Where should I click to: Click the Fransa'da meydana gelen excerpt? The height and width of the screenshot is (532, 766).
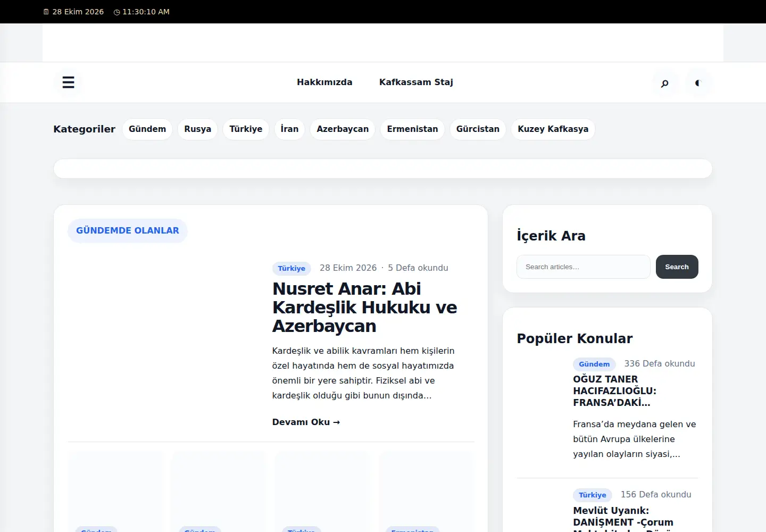(635, 439)
